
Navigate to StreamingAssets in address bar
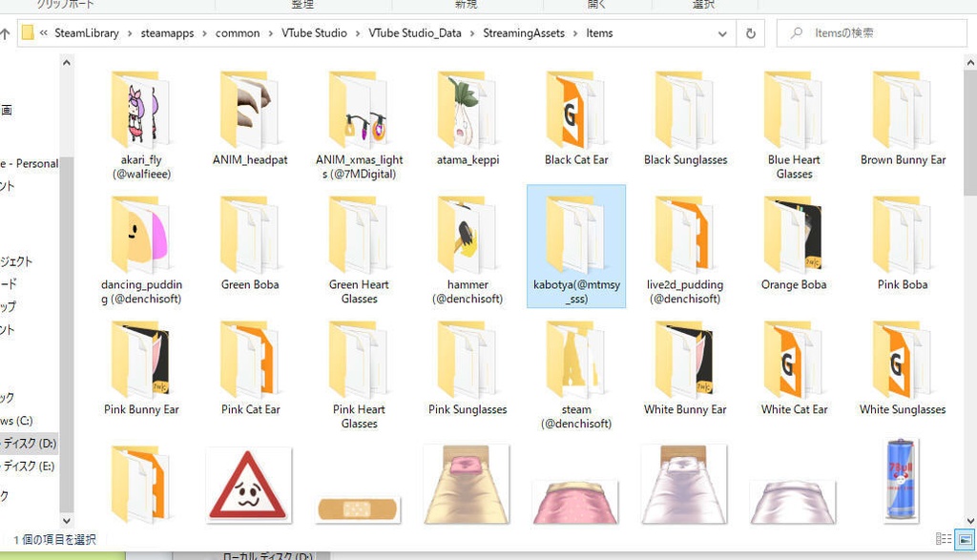524,33
